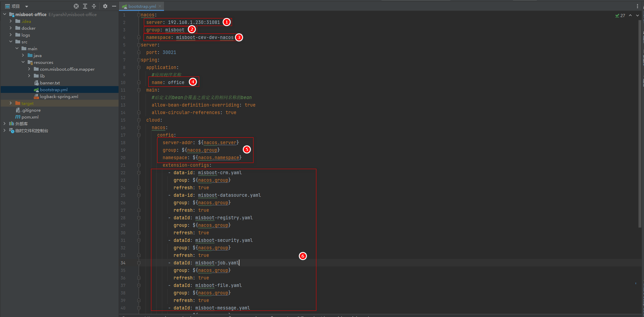Fold the extension-configs block at line 21
This screenshot has width=644, height=317.
pyautogui.click(x=139, y=165)
